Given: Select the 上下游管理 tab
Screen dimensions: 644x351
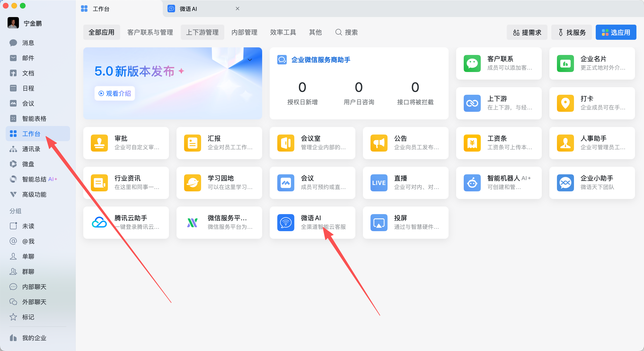Looking at the screenshot, I should pos(202,32).
